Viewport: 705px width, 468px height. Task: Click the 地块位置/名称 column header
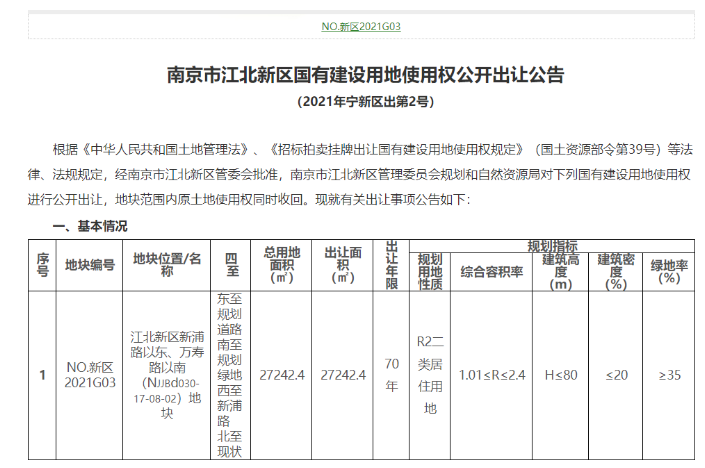(x=167, y=265)
